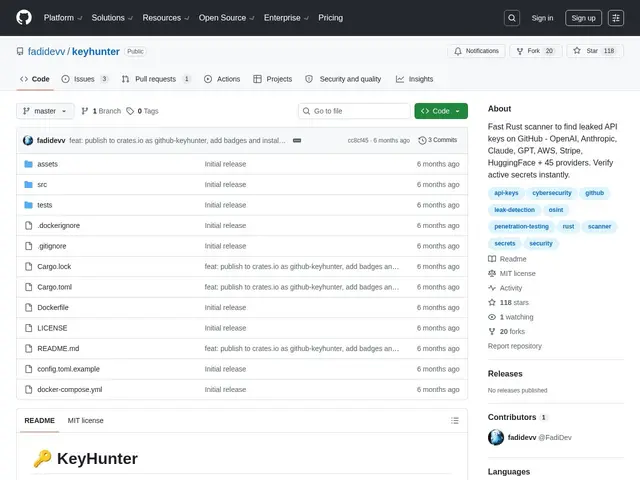This screenshot has width=640, height=480.
Task: Open the Security and quality tab
Action: click(343, 79)
